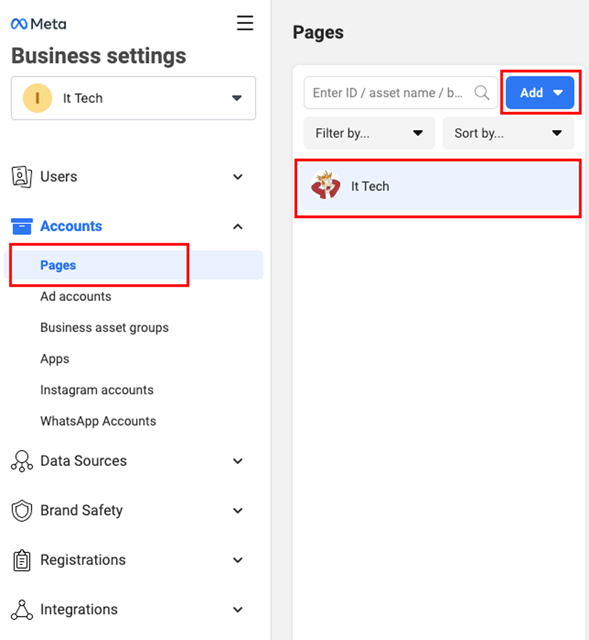Open the Filter by dropdown
This screenshot has height=640, width=589.
point(369,133)
